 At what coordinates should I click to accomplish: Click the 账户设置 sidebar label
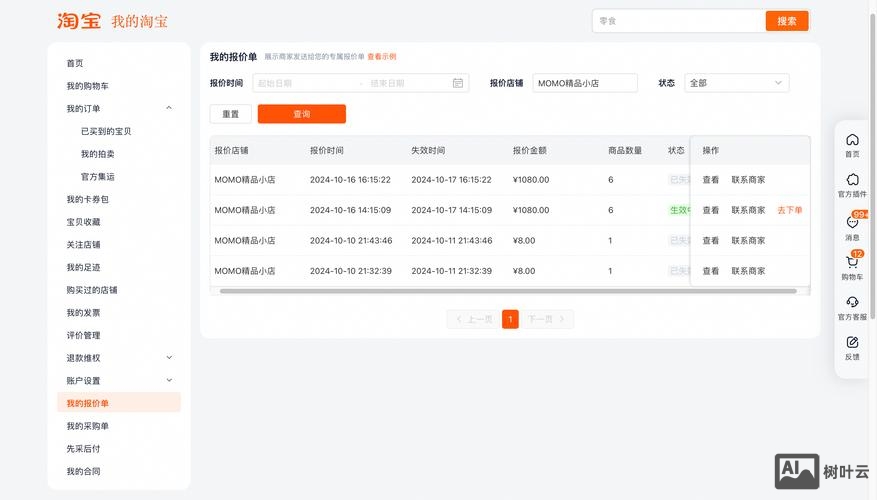(x=83, y=380)
